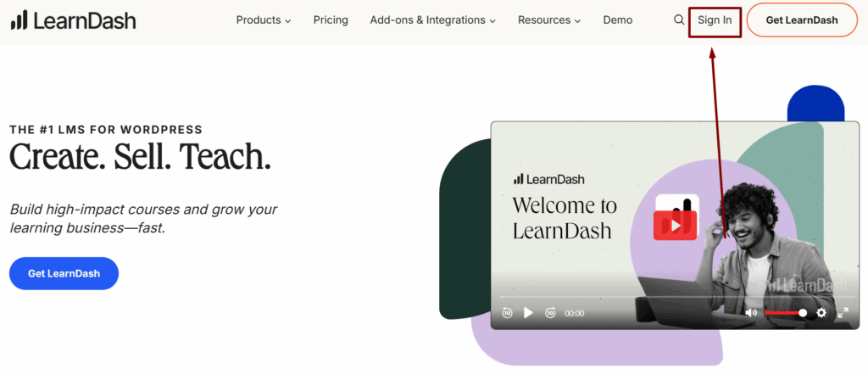The image size is (868, 375).
Task: Expand Add-ons & Integrations menu
Action: point(433,20)
